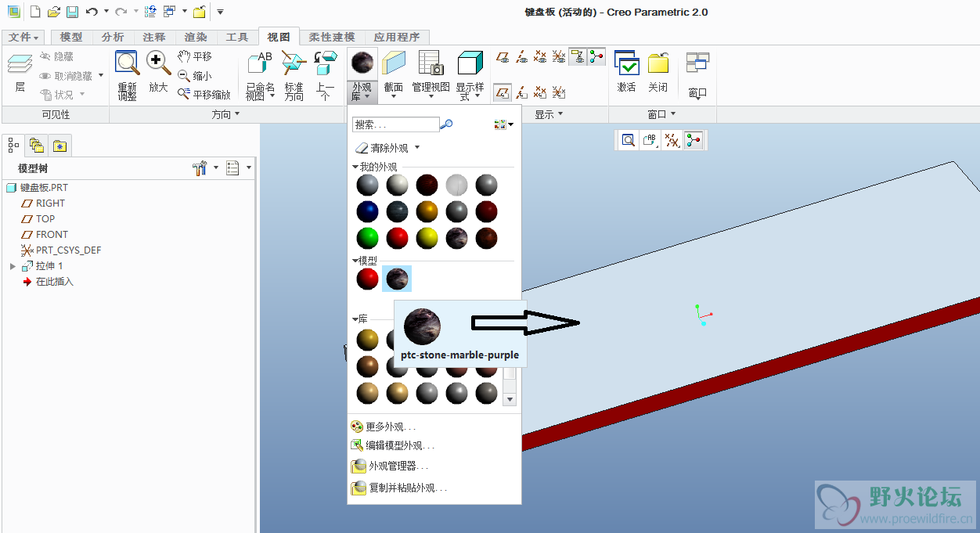Toggle spin center display in the ribbon
The width and height of the screenshot is (980, 533).
(596, 56)
